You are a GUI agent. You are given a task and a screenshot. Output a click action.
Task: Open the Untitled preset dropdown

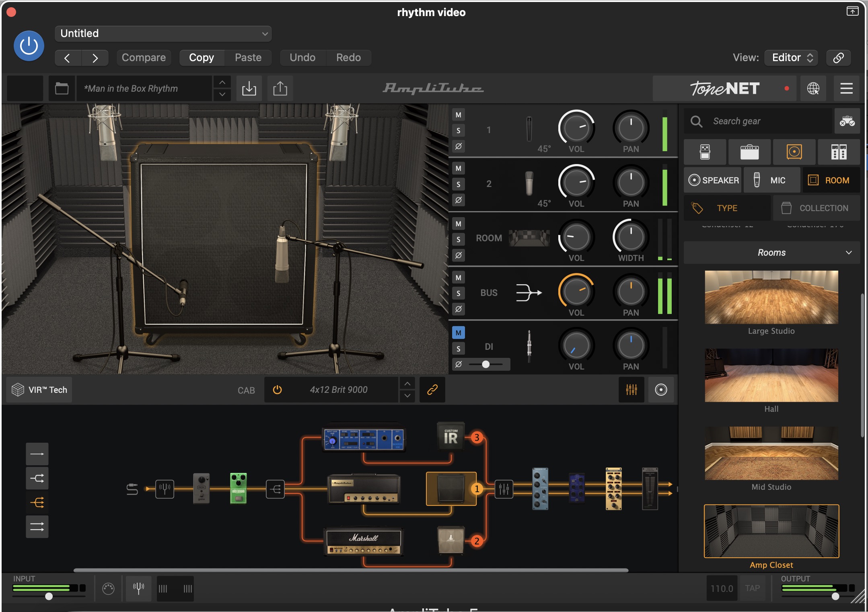(x=163, y=33)
